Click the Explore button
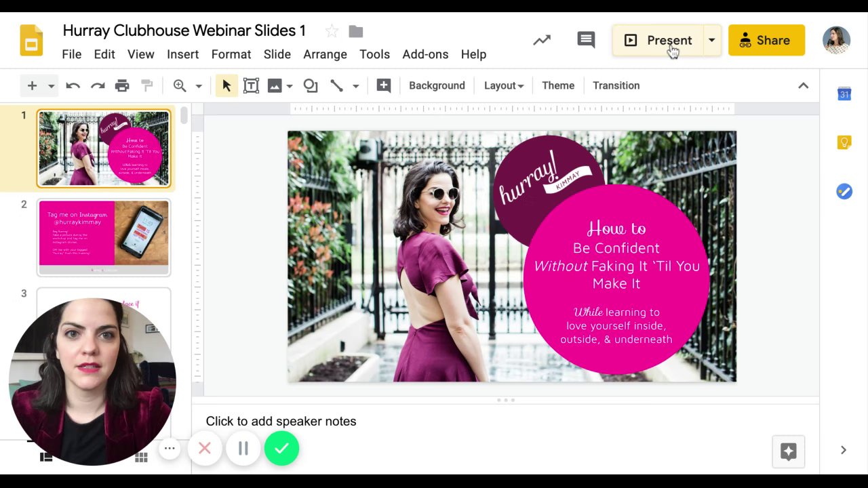The height and width of the screenshot is (488, 868). [x=788, y=451]
